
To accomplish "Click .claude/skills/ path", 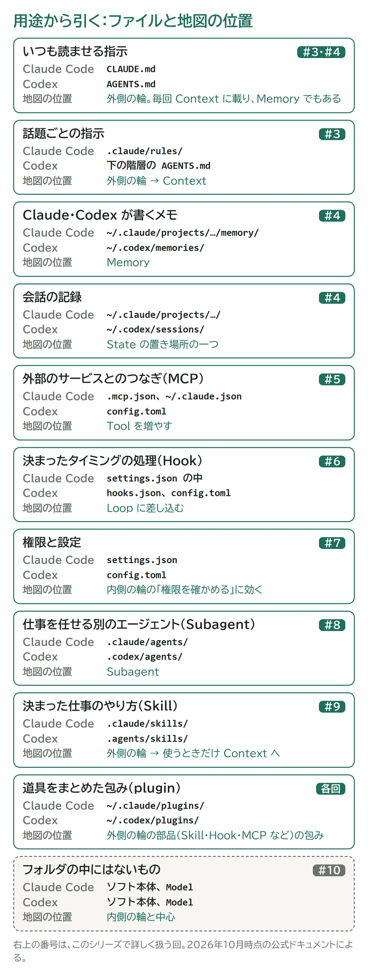I will (147, 724).
